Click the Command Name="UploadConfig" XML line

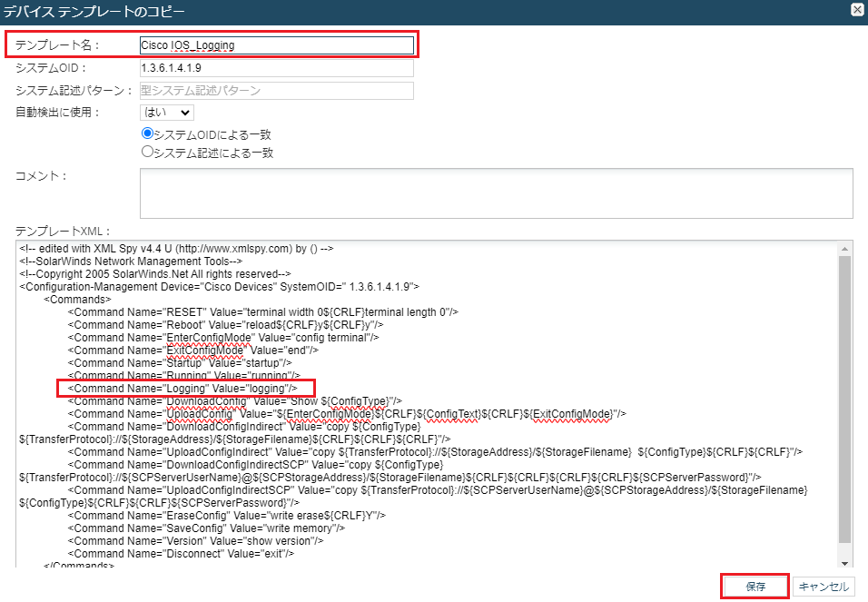click(x=347, y=414)
